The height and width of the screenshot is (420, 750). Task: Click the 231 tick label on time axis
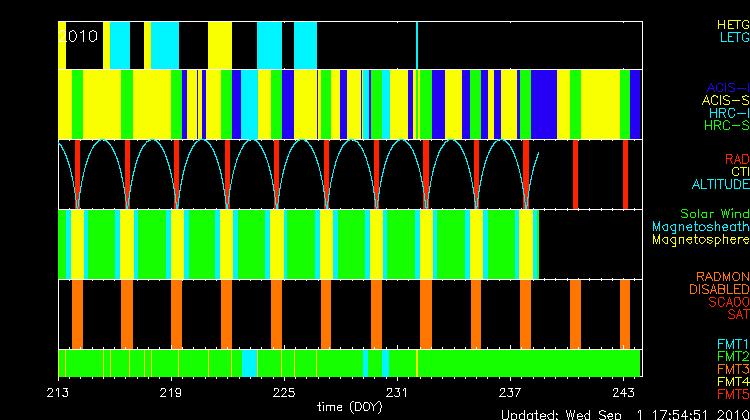pos(398,392)
